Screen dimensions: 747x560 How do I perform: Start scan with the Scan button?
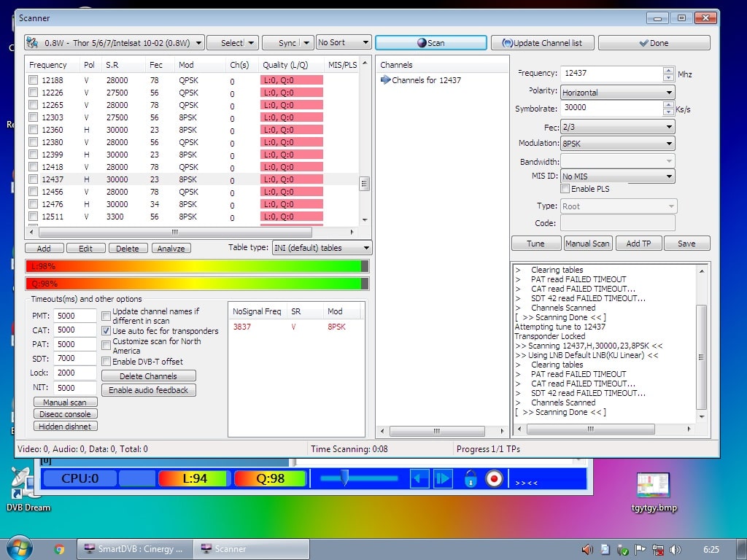430,43
